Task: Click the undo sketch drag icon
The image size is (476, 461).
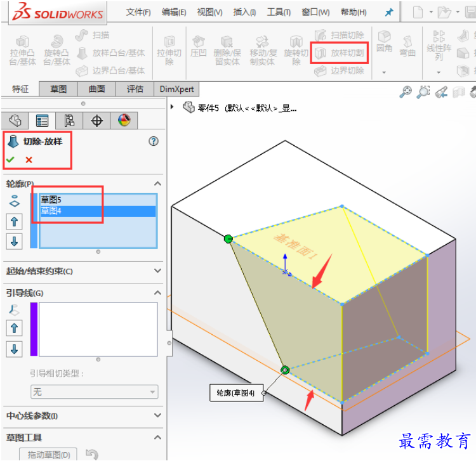Action: pos(92,454)
